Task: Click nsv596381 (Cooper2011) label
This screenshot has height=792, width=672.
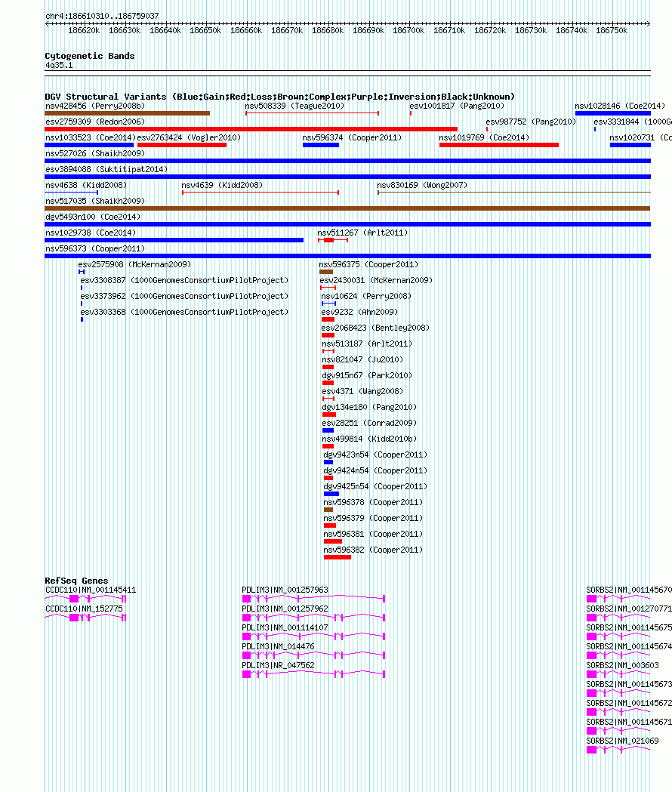Action: coord(374,534)
